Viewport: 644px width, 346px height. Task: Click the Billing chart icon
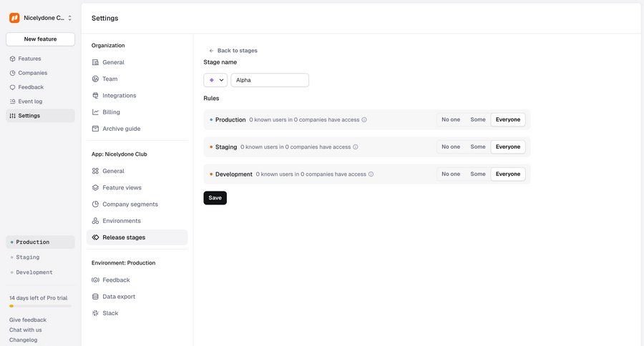(95, 112)
